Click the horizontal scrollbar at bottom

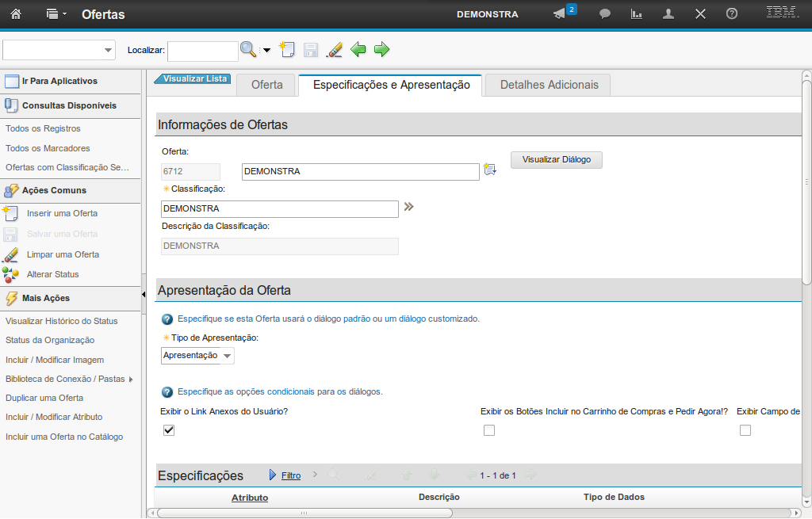(304, 513)
